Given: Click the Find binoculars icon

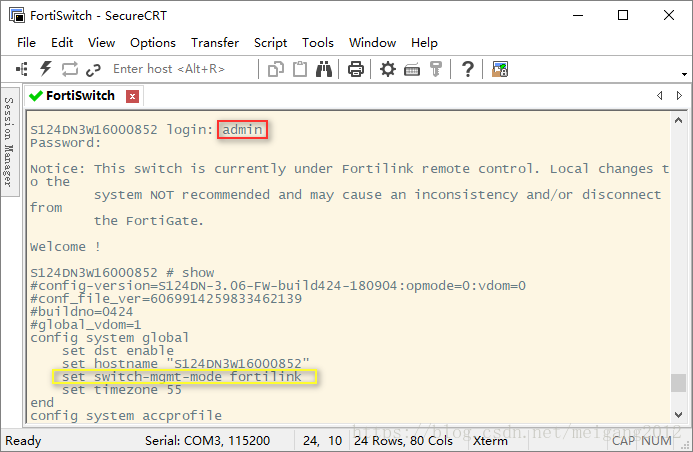Looking at the screenshot, I should click(324, 69).
